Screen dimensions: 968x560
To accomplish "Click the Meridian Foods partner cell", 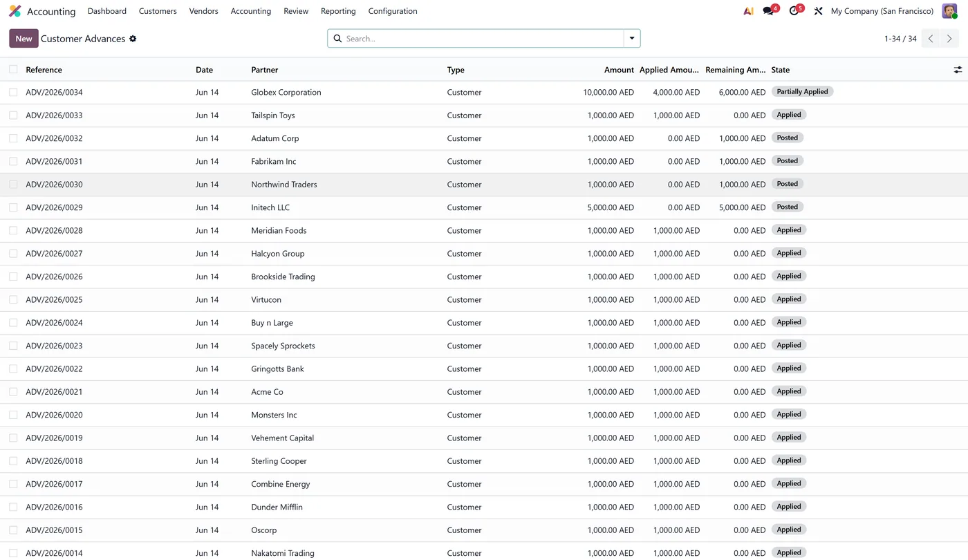I will [x=279, y=230].
